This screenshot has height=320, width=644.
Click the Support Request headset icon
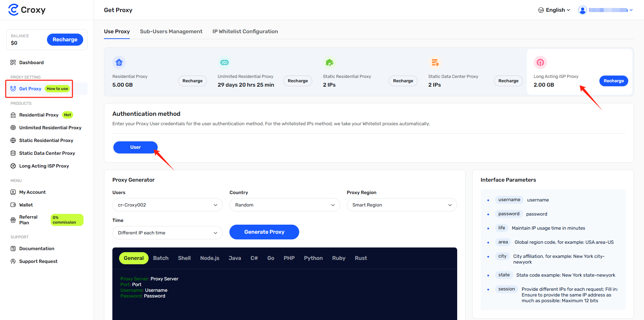[13, 261]
